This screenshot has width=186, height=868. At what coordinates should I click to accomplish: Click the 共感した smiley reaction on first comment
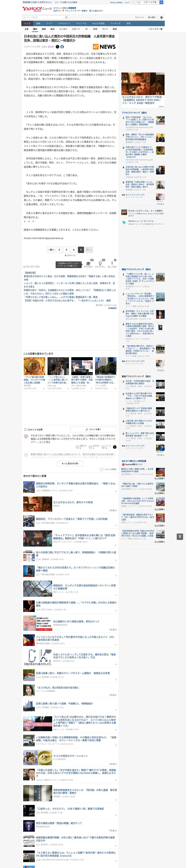(77, 447)
